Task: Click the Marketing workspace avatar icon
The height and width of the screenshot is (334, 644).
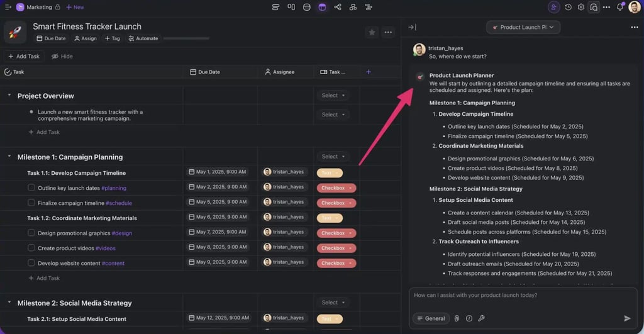Action: coord(19,7)
